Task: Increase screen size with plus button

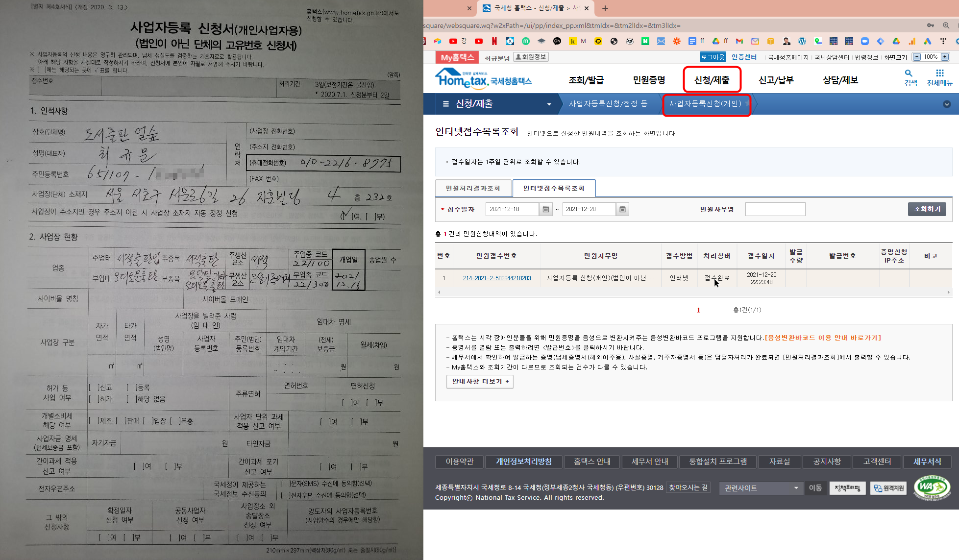Action: [945, 57]
